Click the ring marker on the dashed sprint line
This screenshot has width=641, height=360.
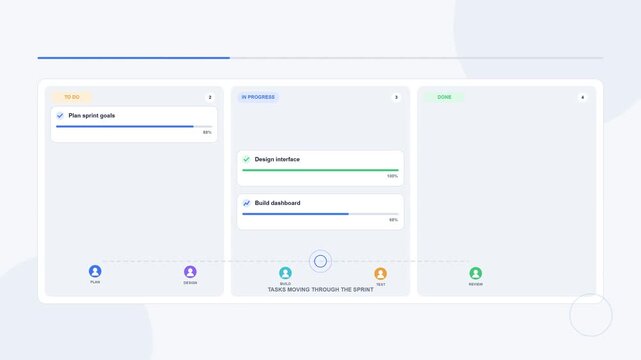click(x=320, y=261)
